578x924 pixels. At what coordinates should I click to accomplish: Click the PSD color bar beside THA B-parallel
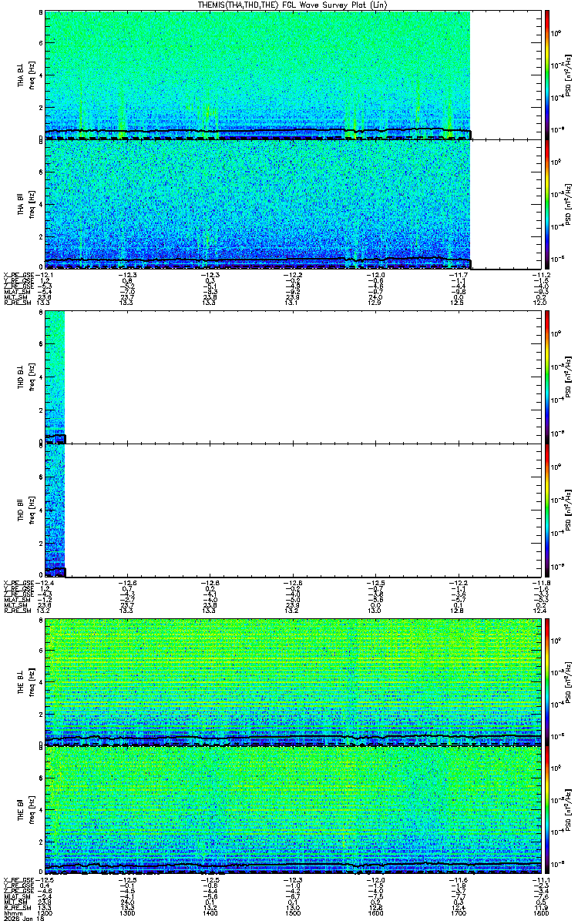(x=547, y=204)
